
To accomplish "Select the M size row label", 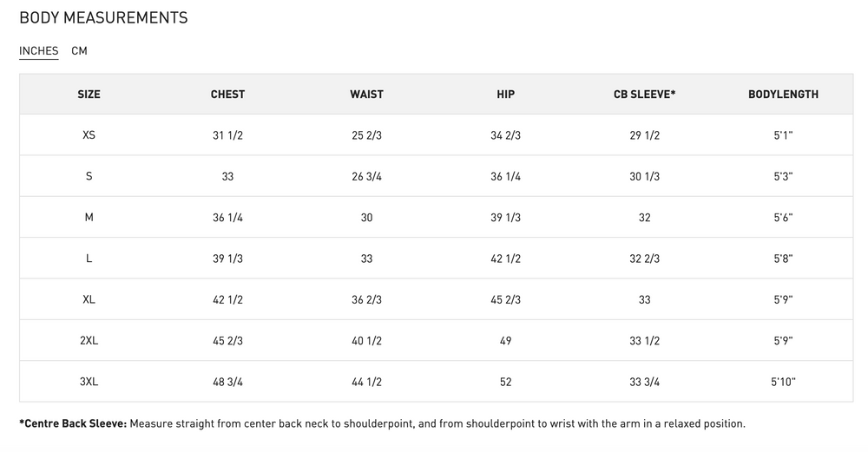I will 89,217.
